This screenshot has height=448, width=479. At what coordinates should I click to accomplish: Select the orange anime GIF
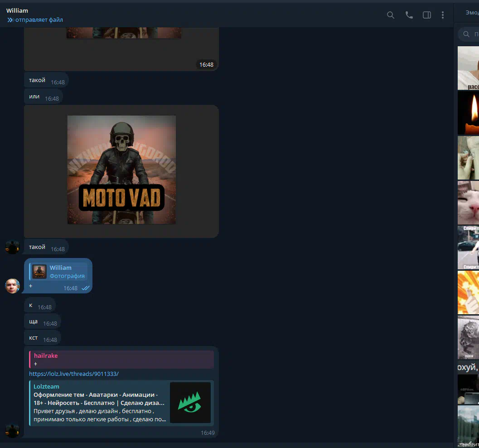coord(468,292)
